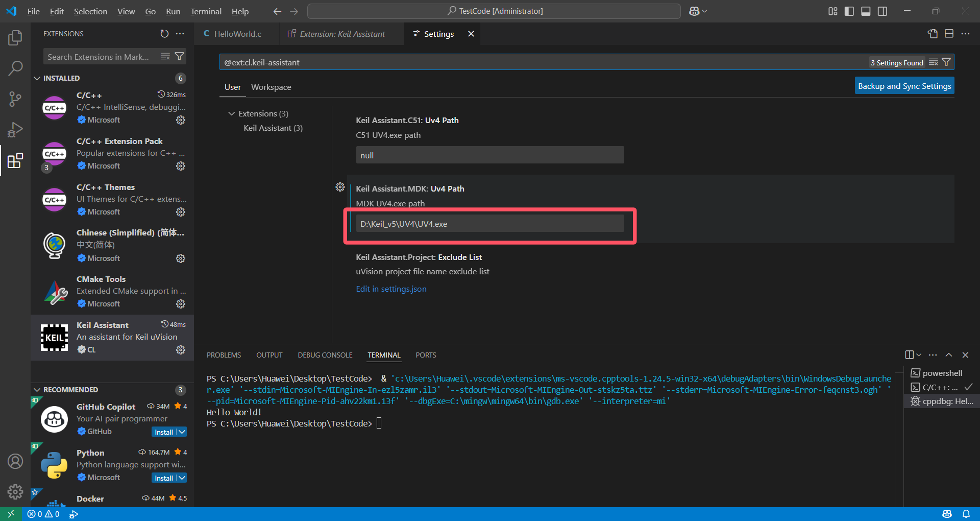This screenshot has width=980, height=521.
Task: Switch to Workspace settings tab
Action: click(x=271, y=87)
